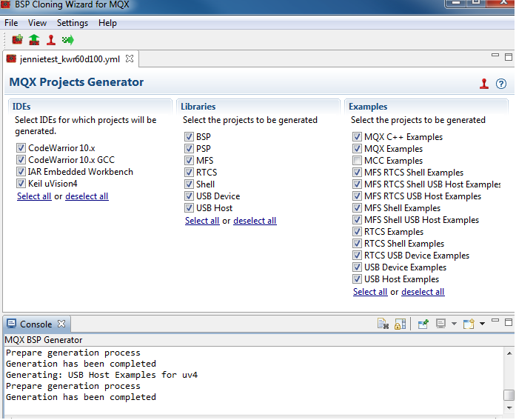This screenshot has height=420, width=516.
Task: Click Select all under Libraries
Action: (202, 221)
